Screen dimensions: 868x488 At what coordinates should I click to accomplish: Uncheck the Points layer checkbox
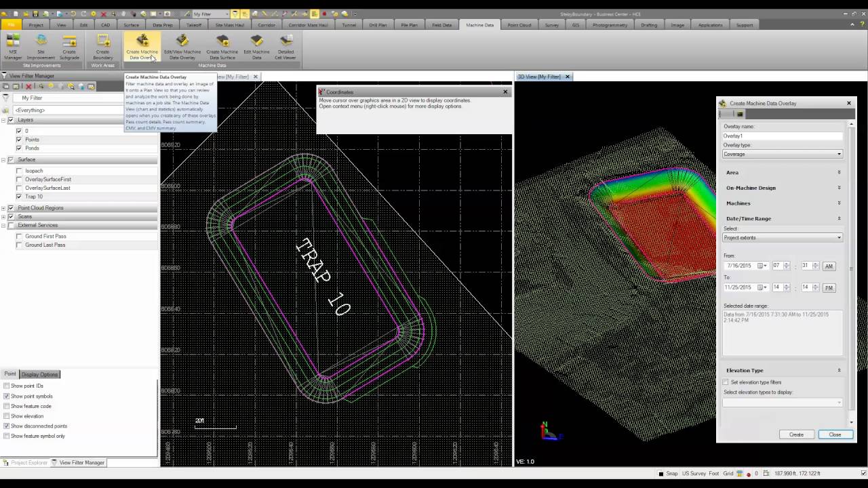point(19,140)
